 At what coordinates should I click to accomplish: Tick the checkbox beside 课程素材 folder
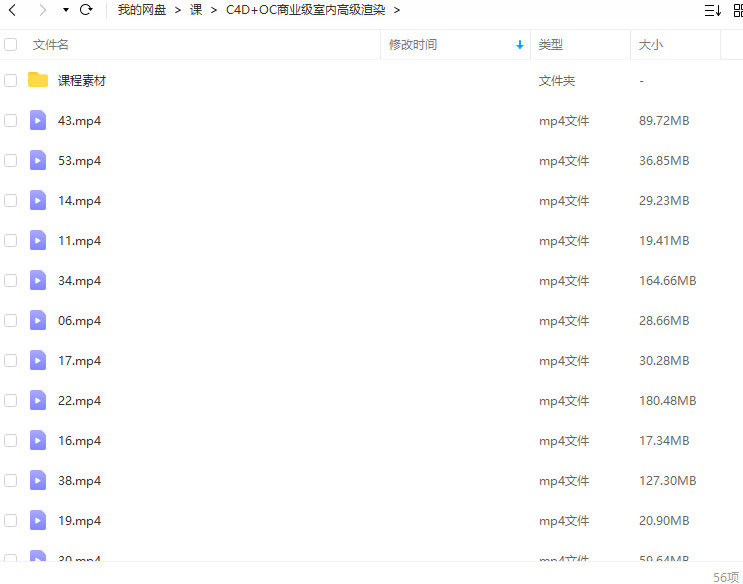pos(11,80)
